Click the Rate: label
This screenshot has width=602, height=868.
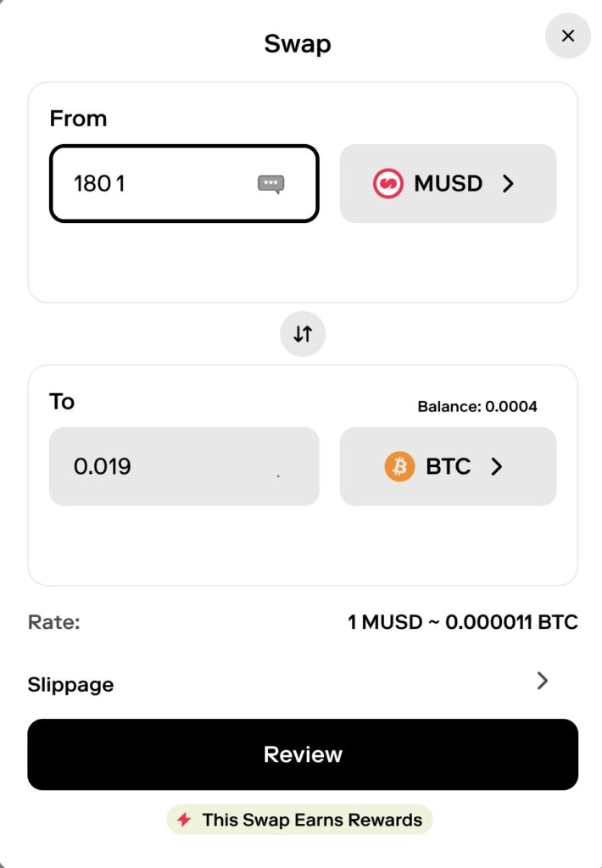[53, 622]
